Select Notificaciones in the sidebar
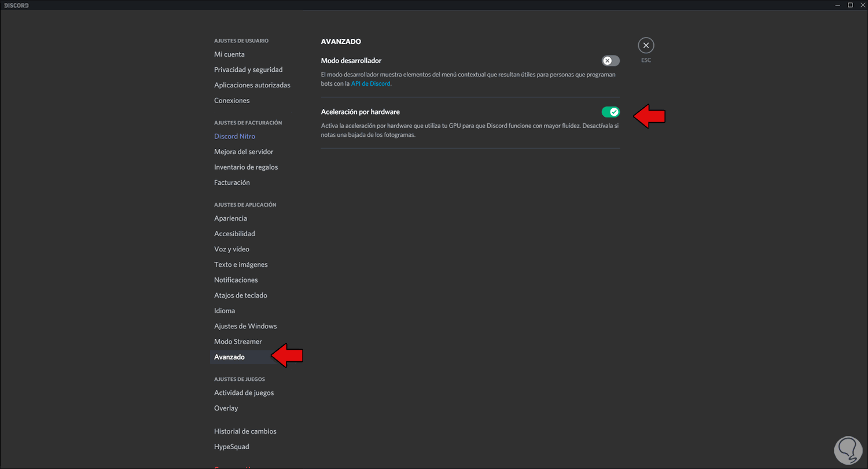The width and height of the screenshot is (868, 469). coord(236,280)
